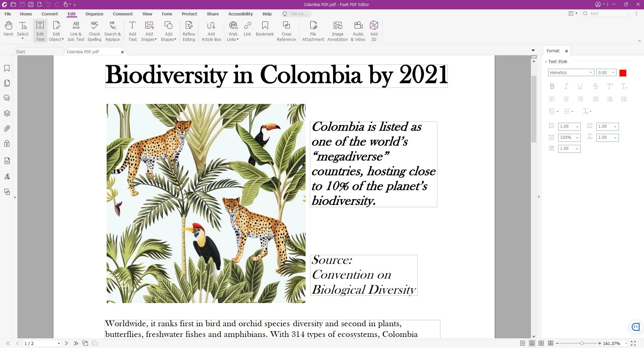Click the Add 3D button
The width and height of the screenshot is (644, 348).
click(x=374, y=30)
